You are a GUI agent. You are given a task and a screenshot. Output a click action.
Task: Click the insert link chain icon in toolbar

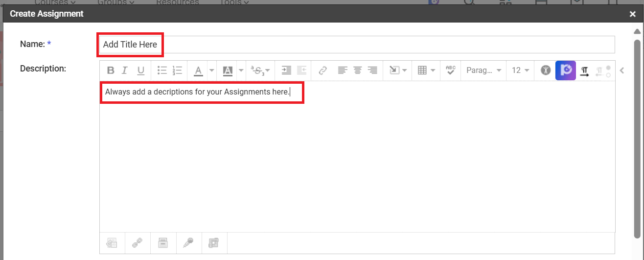coord(322,71)
